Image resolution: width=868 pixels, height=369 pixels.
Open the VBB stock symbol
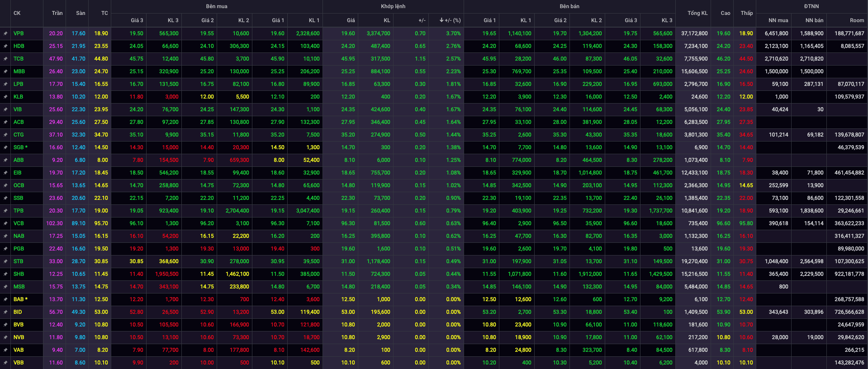point(19,363)
